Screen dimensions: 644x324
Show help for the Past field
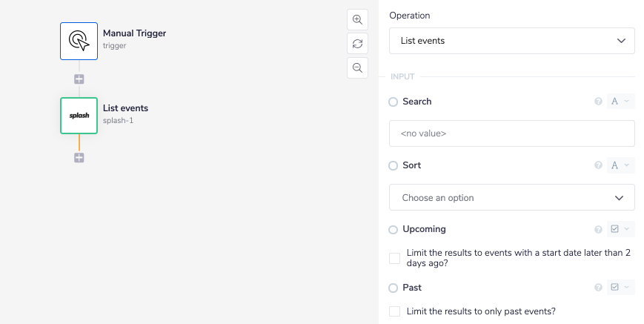tap(598, 288)
